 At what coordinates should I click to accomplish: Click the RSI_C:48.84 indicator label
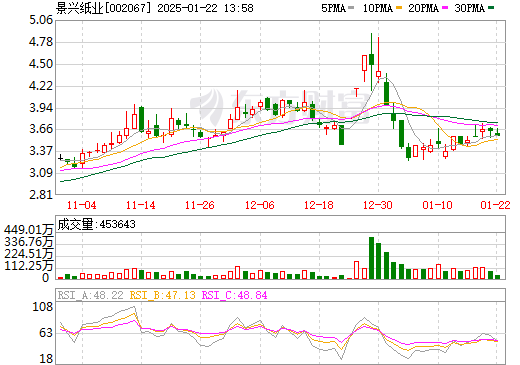click(235, 295)
